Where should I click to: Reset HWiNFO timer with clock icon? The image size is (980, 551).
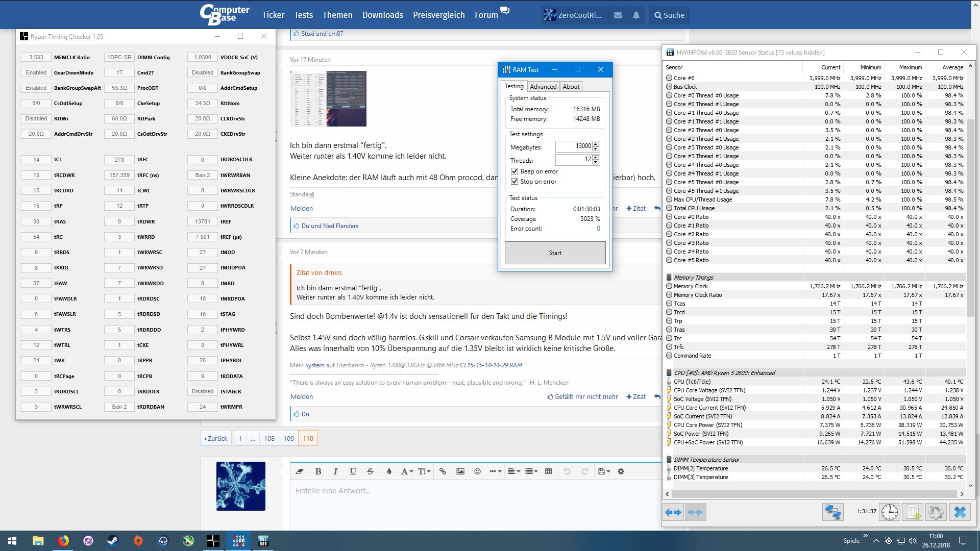[889, 512]
